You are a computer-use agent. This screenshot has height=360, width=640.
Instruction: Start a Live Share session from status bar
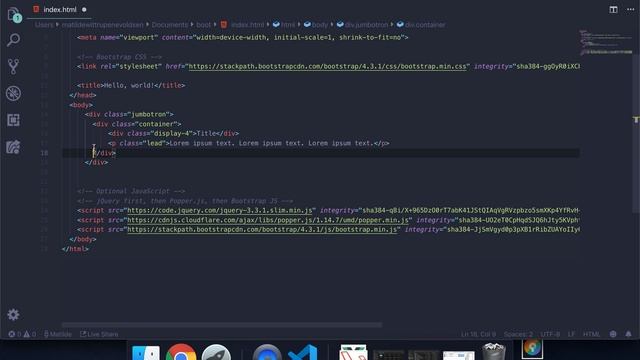[x=99, y=334]
